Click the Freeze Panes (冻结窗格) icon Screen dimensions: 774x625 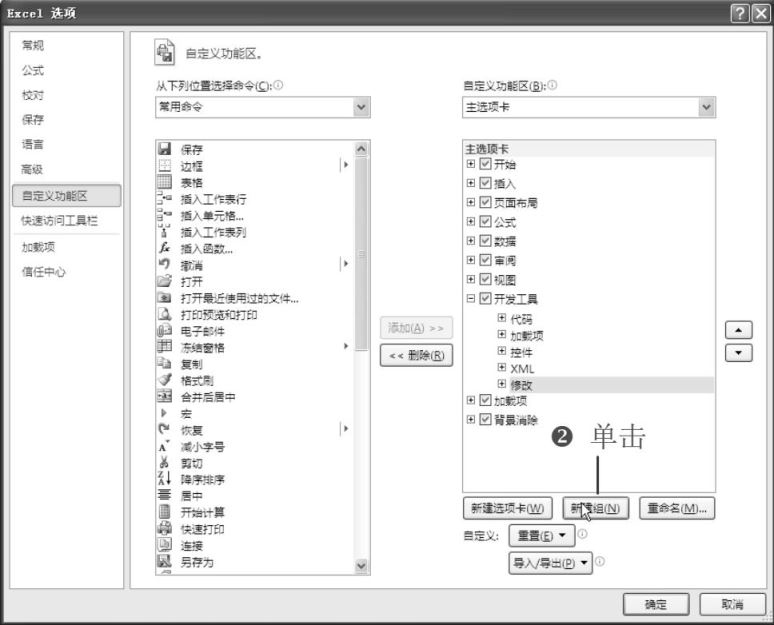[164, 347]
